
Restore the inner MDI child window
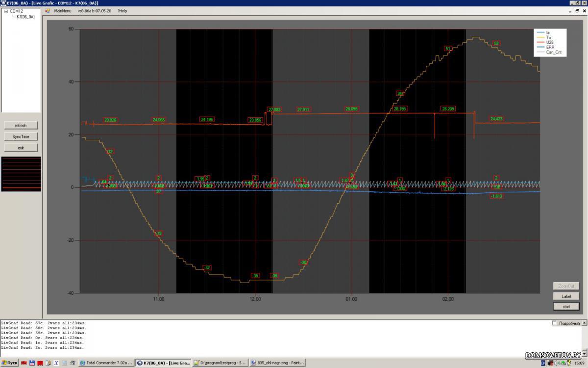click(x=577, y=11)
